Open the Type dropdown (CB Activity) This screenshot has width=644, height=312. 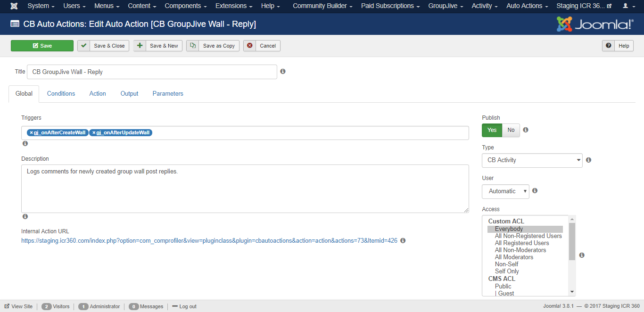pos(532,160)
